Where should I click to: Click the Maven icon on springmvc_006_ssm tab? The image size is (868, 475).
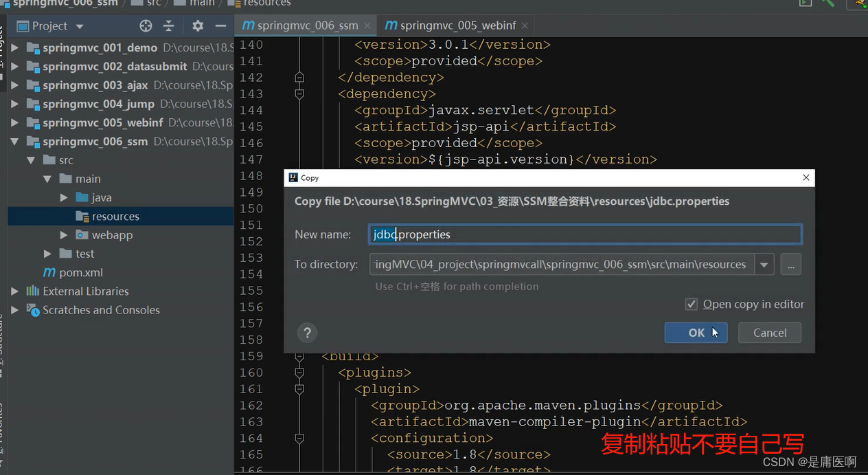tap(248, 25)
